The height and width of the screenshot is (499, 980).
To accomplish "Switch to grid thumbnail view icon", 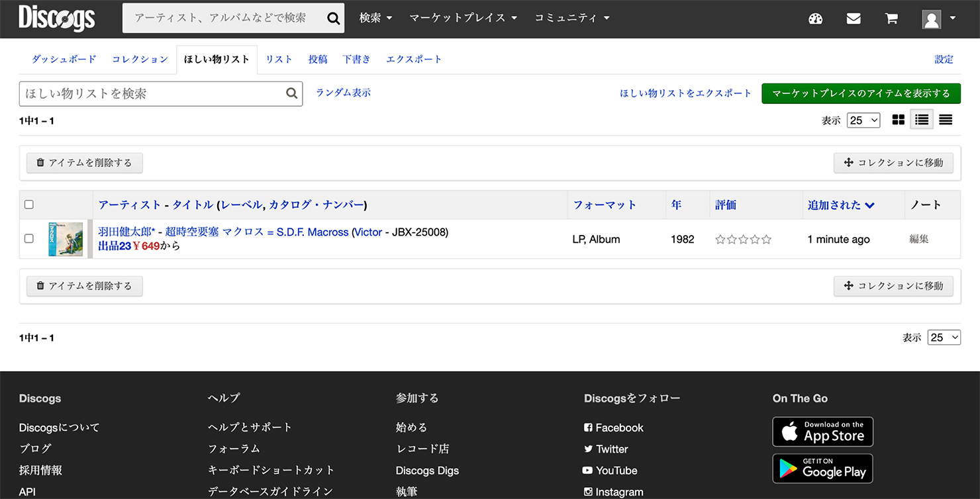I will [898, 120].
